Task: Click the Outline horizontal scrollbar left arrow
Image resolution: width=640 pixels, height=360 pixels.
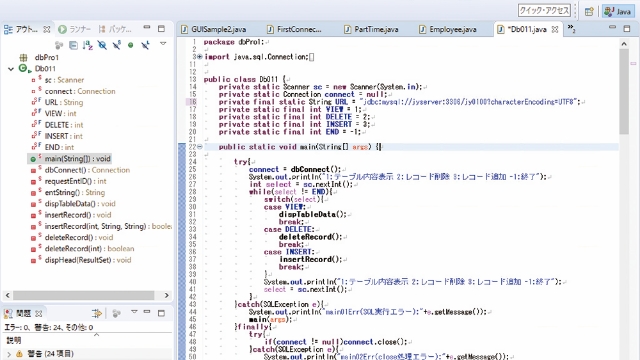Action: [7, 295]
